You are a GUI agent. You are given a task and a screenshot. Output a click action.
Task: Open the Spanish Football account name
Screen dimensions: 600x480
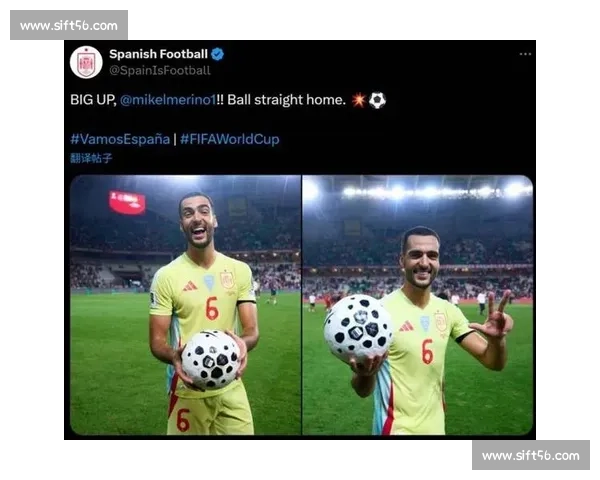click(158, 54)
